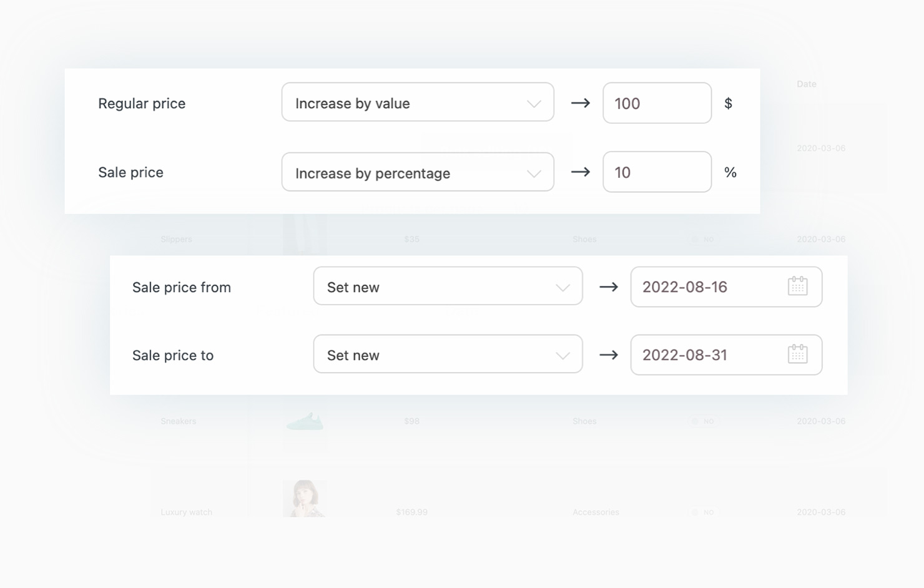Open the Sale price from 'Set new' dropdown
Screen dimensions: 924x588
(x=447, y=287)
